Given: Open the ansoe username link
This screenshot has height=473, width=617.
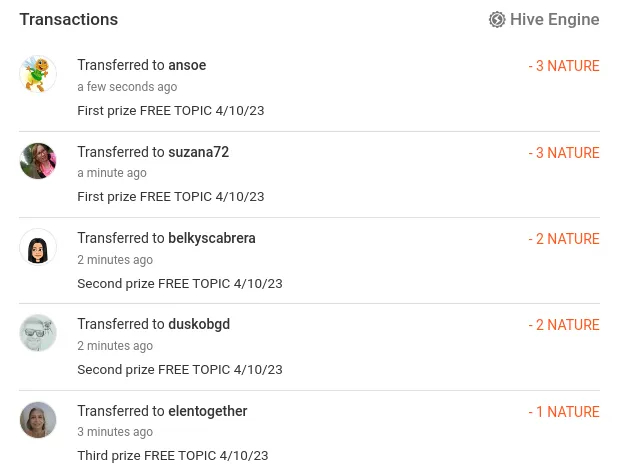Looking at the screenshot, I should point(187,65).
